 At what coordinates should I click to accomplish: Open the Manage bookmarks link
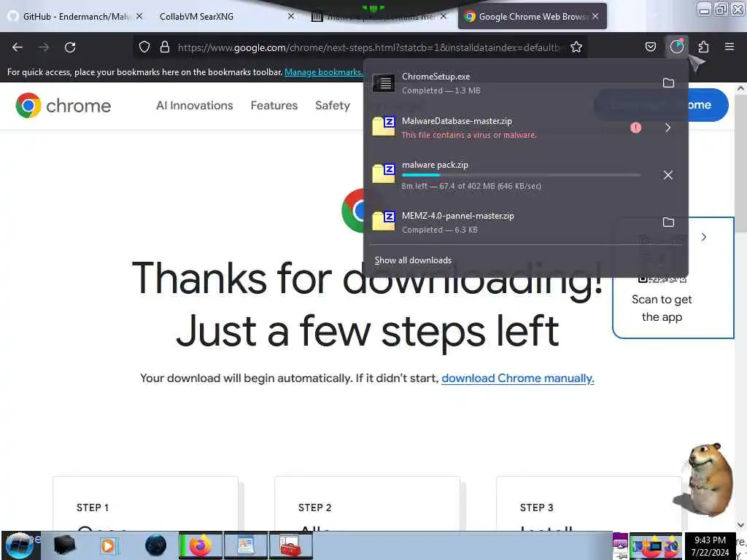pyautogui.click(x=323, y=72)
